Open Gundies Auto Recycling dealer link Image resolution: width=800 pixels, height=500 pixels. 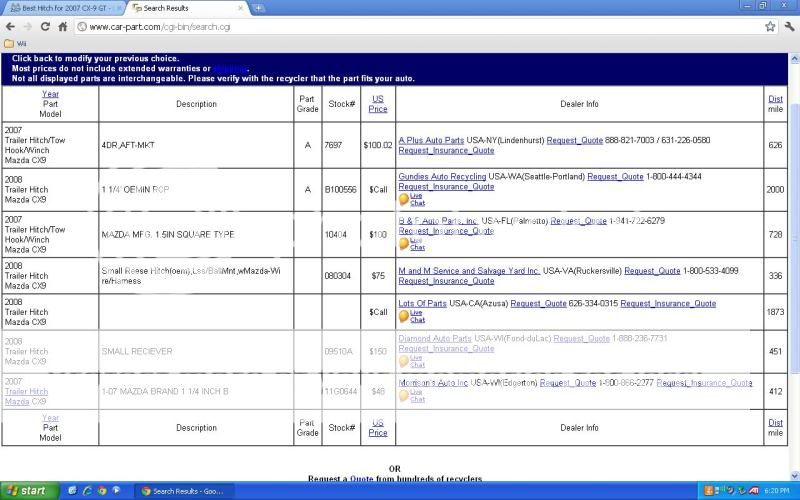click(442, 177)
